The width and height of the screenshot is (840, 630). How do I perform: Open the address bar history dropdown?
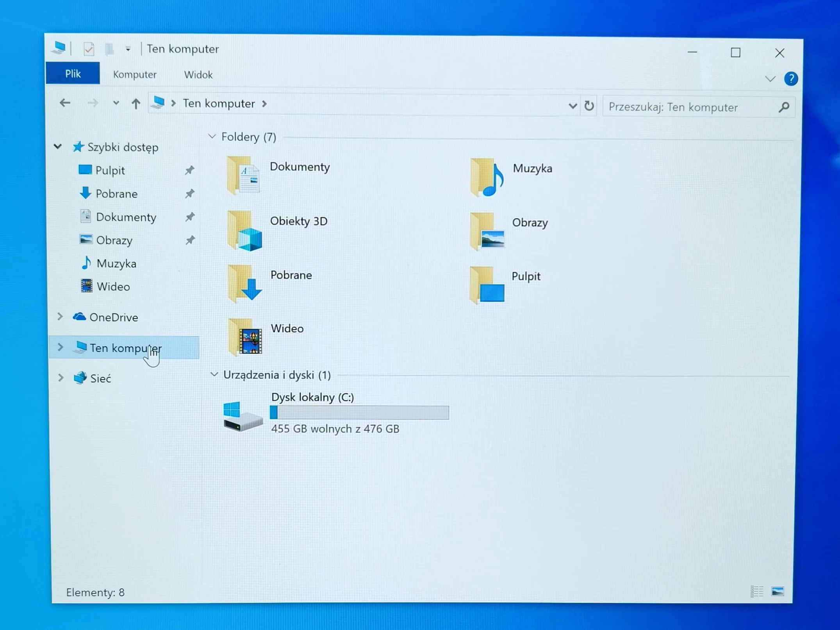[572, 106]
